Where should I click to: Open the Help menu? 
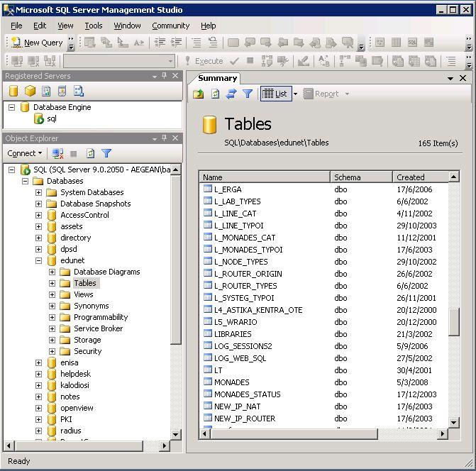209,26
